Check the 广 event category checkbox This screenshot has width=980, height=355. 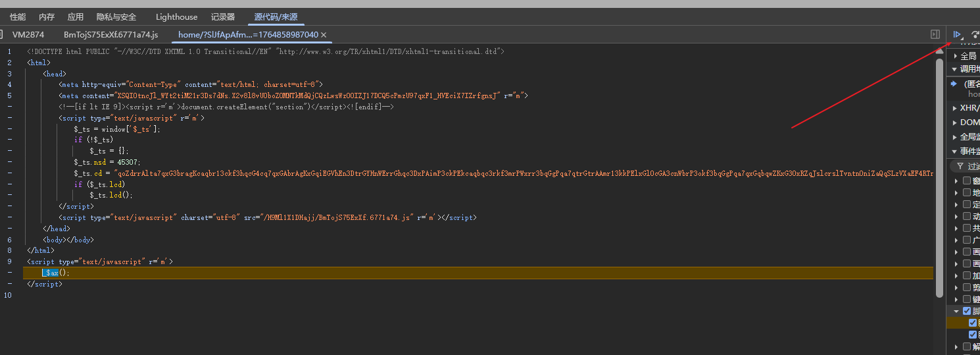point(966,240)
